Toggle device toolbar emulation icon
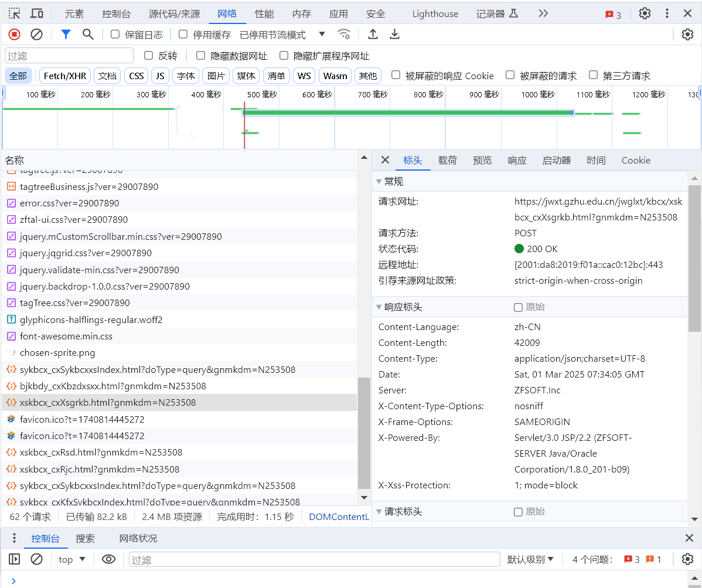Screen dimensions: 702x588 [x=36, y=13]
